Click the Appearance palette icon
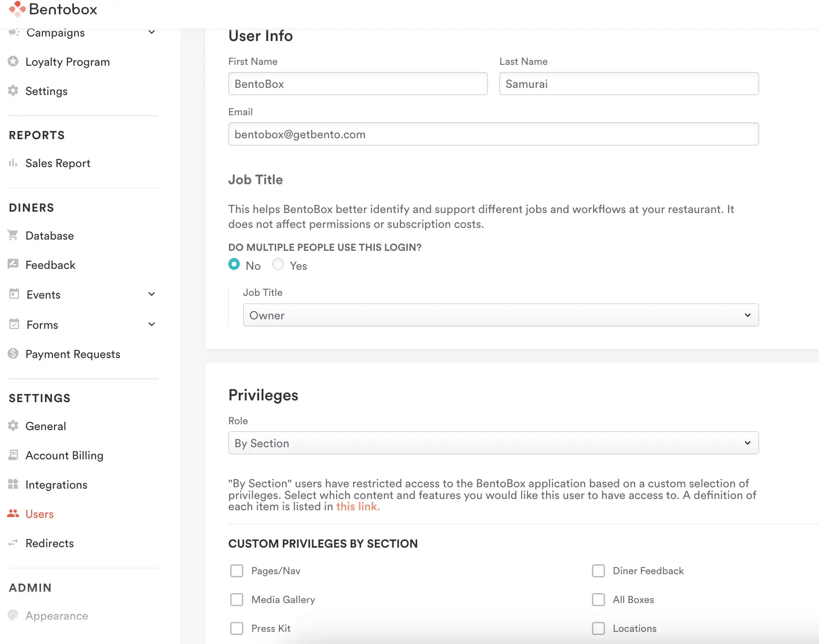This screenshot has width=819, height=644. click(13, 615)
